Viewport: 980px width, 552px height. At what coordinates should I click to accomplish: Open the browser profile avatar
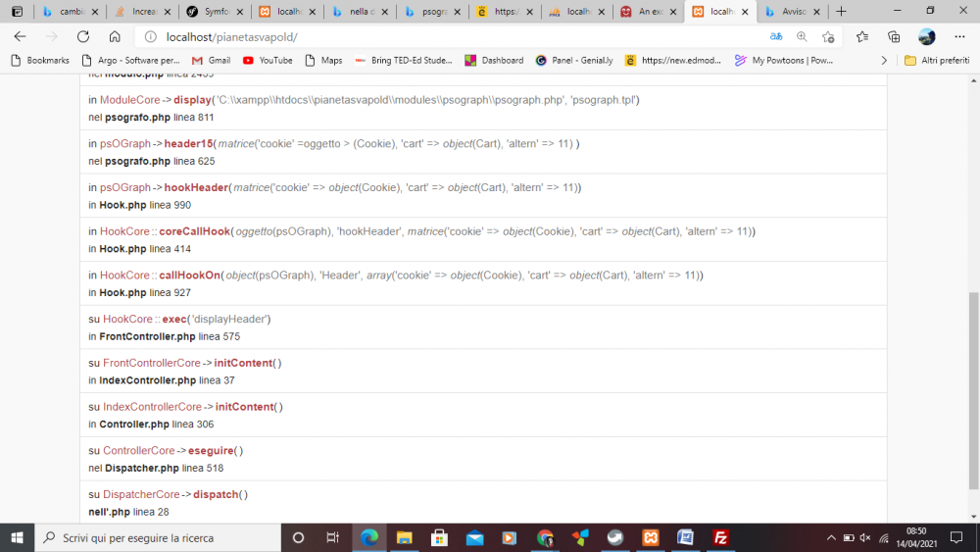click(927, 37)
